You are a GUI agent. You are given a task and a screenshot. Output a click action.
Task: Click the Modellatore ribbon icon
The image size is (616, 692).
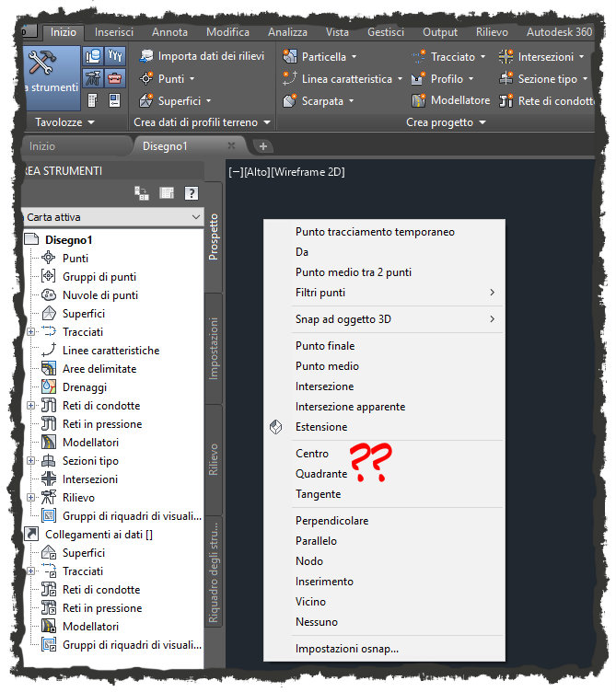click(418, 100)
